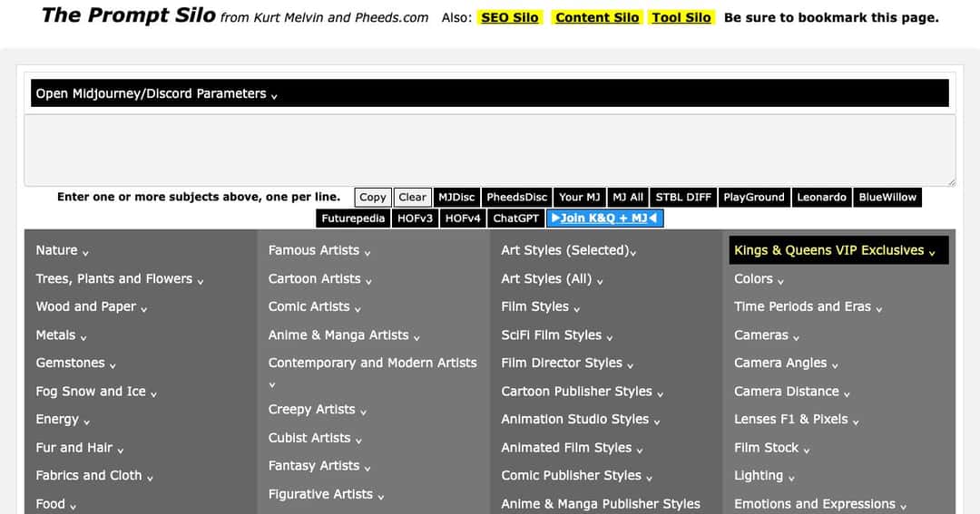Expand the Fog Snow and Ice category
980x514 pixels.
(x=96, y=392)
